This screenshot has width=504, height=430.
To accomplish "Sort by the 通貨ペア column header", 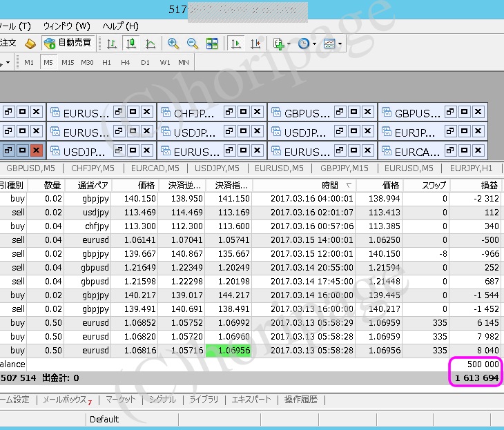I will (88, 186).
